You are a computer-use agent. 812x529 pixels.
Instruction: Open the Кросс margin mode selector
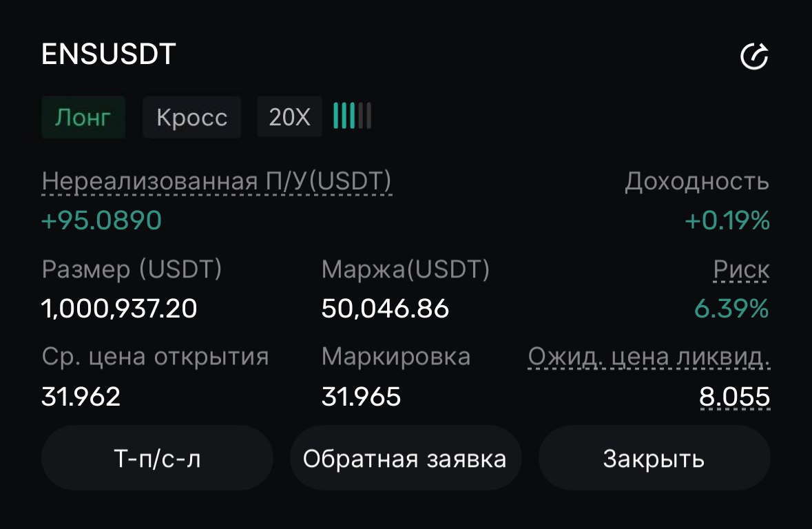[x=191, y=116]
